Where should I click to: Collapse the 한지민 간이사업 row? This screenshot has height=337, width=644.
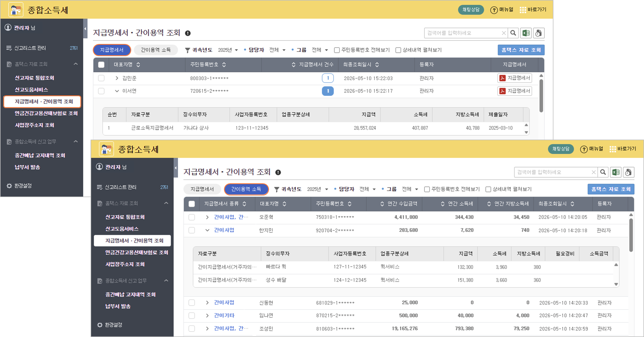point(207,230)
